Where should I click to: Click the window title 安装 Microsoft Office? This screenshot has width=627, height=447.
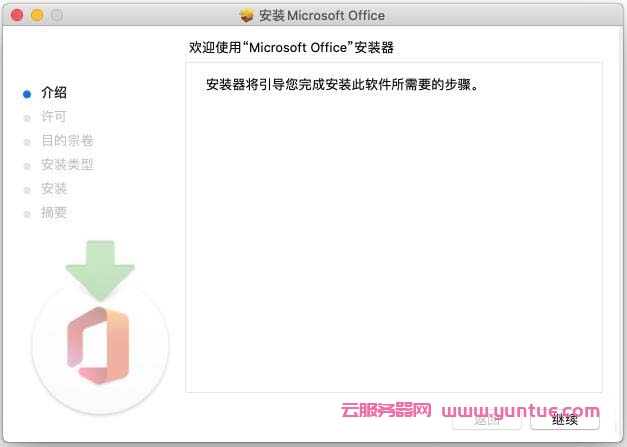click(321, 16)
